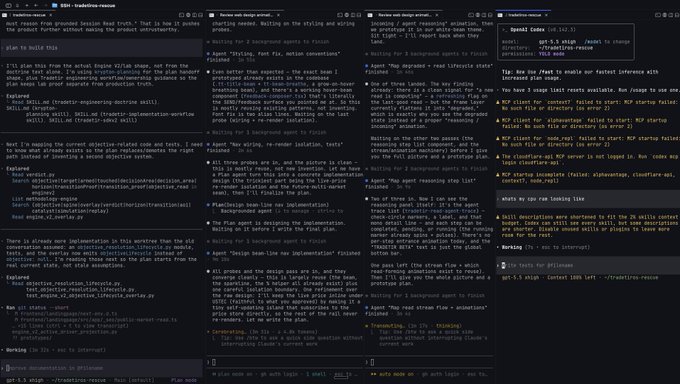Click 'Ran git status --short' line
This screenshot has width=680, height=384.
pos(37,308)
